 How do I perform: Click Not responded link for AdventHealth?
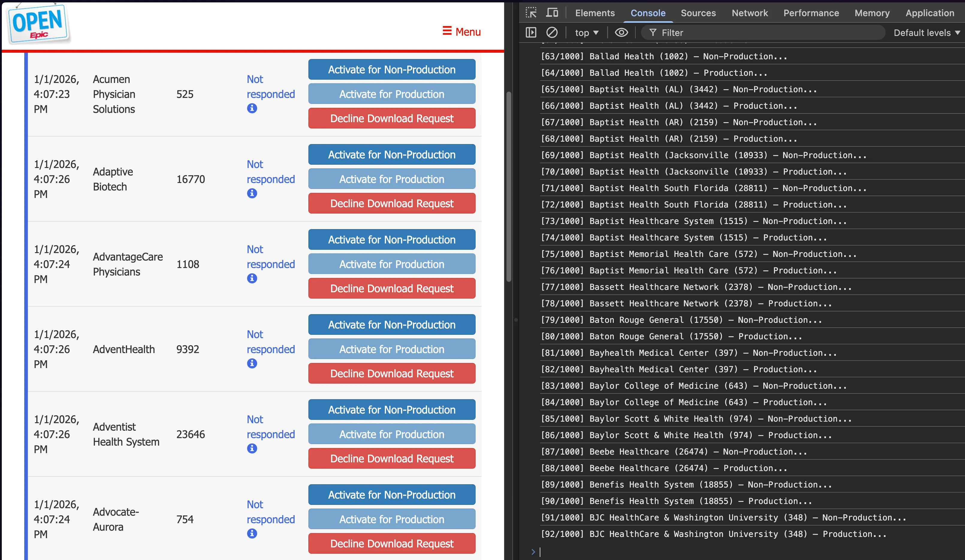pyautogui.click(x=271, y=341)
